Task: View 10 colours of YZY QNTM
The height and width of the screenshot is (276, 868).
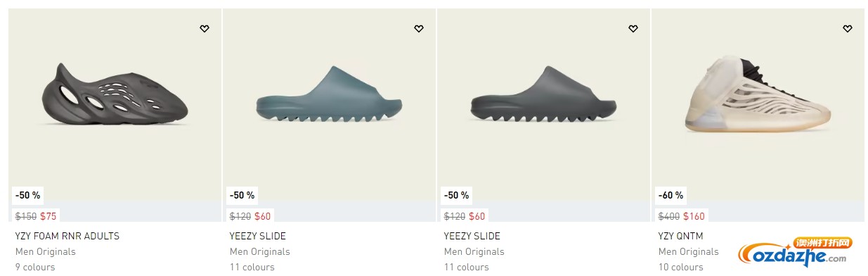Action: 681,267
